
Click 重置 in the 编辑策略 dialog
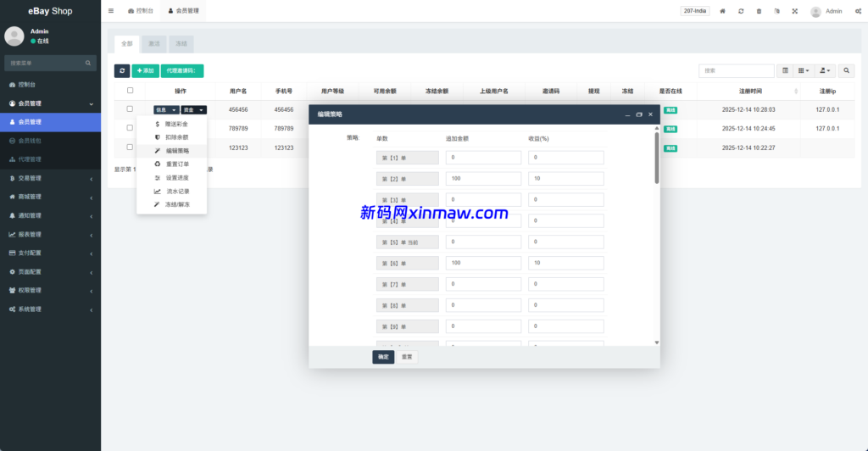(x=407, y=357)
